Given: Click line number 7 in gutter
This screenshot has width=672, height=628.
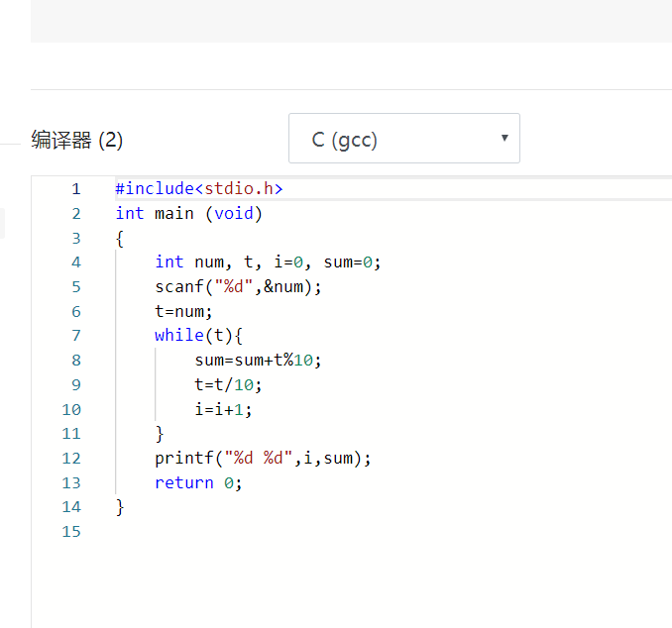Looking at the screenshot, I should tap(75, 335).
